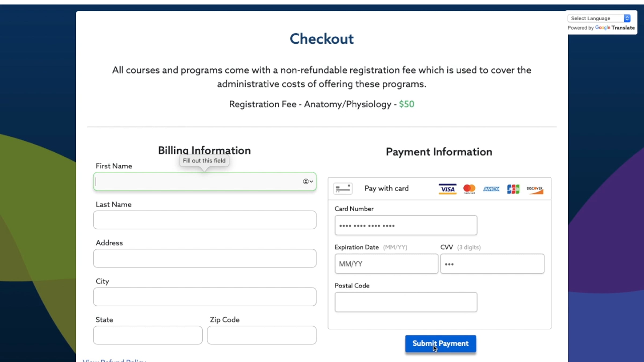The width and height of the screenshot is (644, 362).
Task: Click the Postal Code field
Action: point(406,302)
